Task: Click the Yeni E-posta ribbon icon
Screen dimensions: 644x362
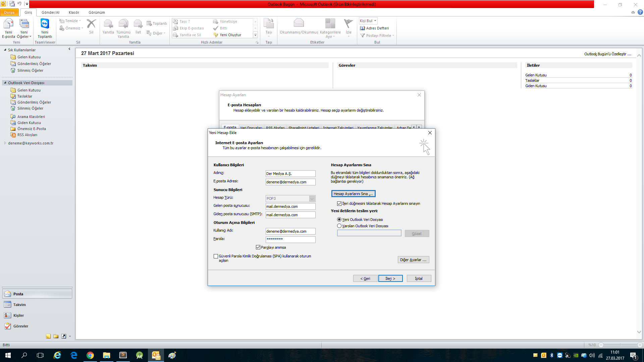Action: 8,28
